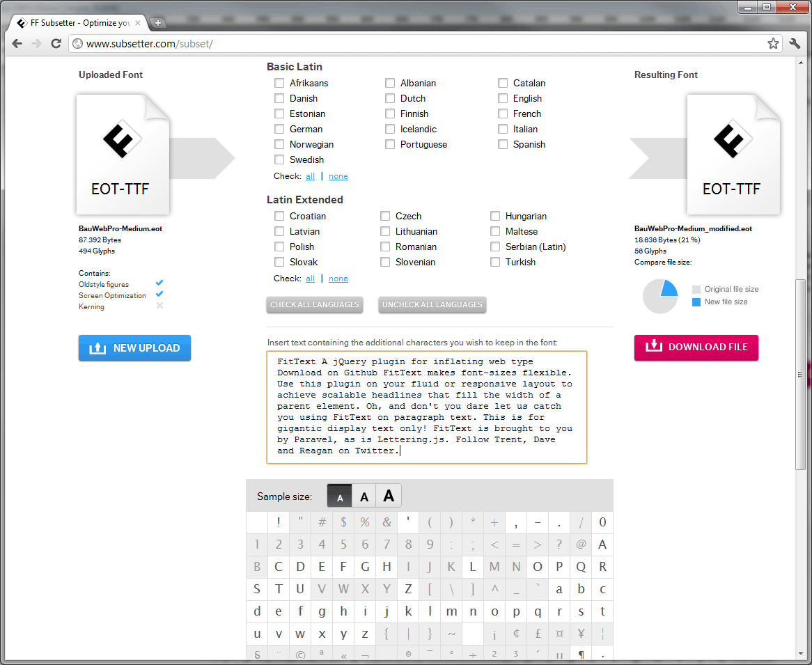
Task: Select the uppercase Q glyph cell
Action: tap(581, 567)
